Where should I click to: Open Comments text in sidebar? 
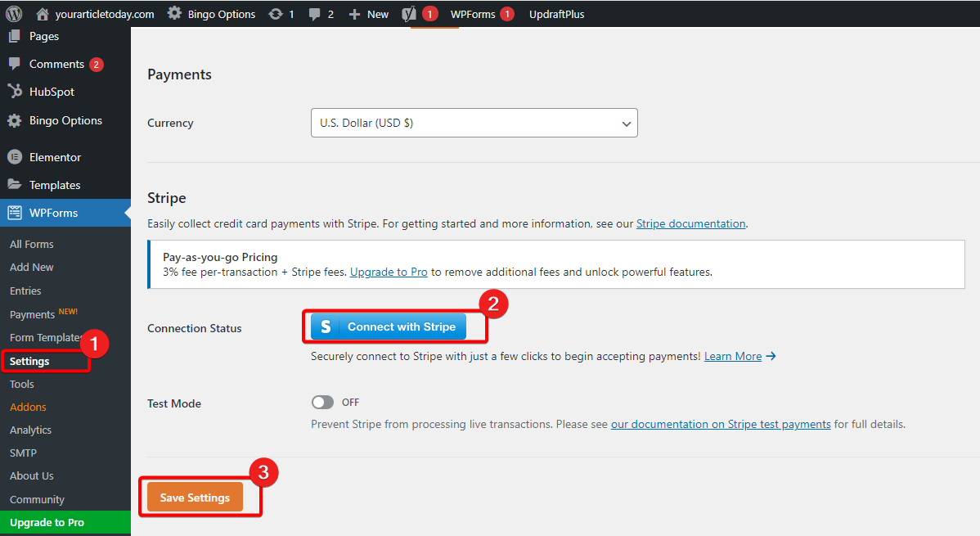click(56, 64)
